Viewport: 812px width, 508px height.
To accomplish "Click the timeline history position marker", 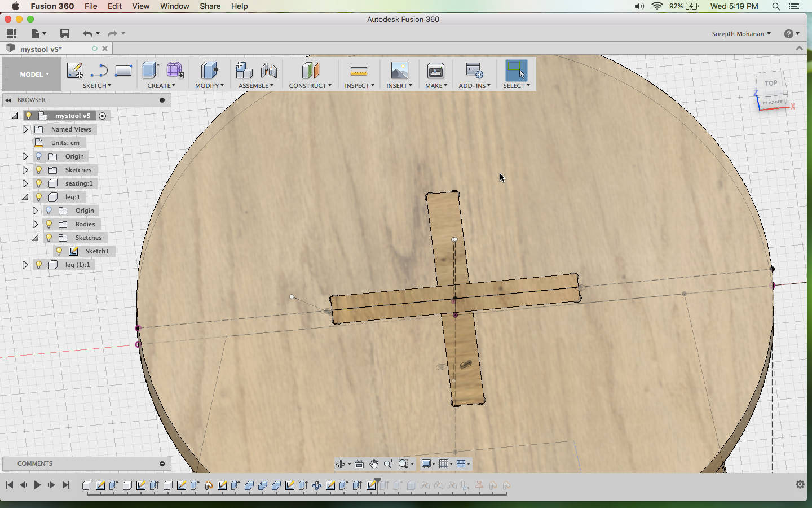I will click(x=378, y=481).
